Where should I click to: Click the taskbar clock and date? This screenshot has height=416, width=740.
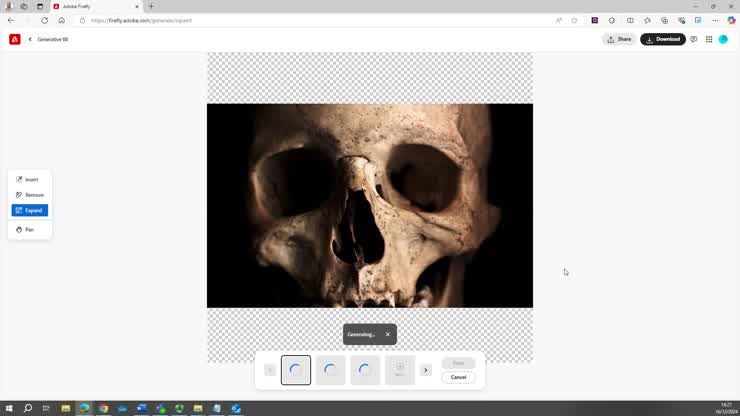[x=726, y=408]
